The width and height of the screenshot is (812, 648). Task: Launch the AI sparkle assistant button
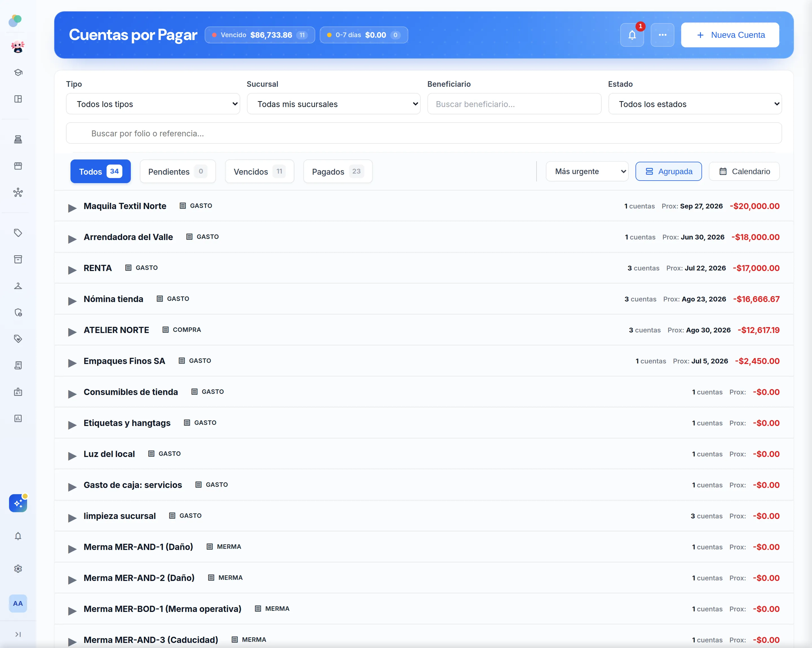[18, 503]
